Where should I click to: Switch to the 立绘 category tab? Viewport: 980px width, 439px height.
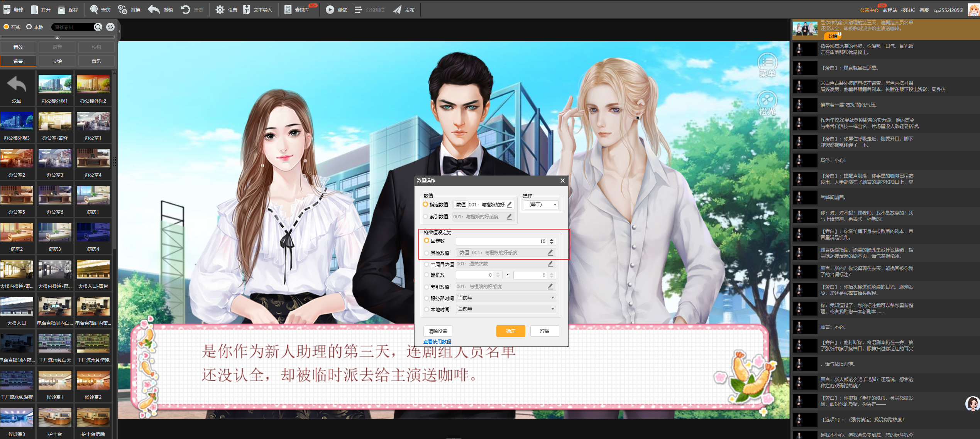pos(57,61)
